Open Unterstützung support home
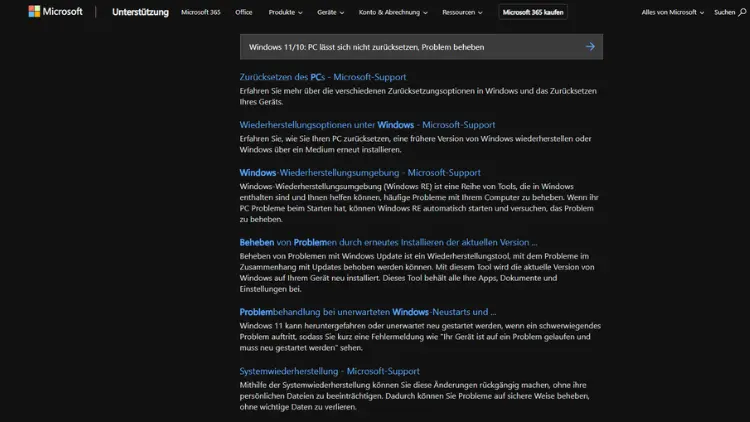 [140, 12]
